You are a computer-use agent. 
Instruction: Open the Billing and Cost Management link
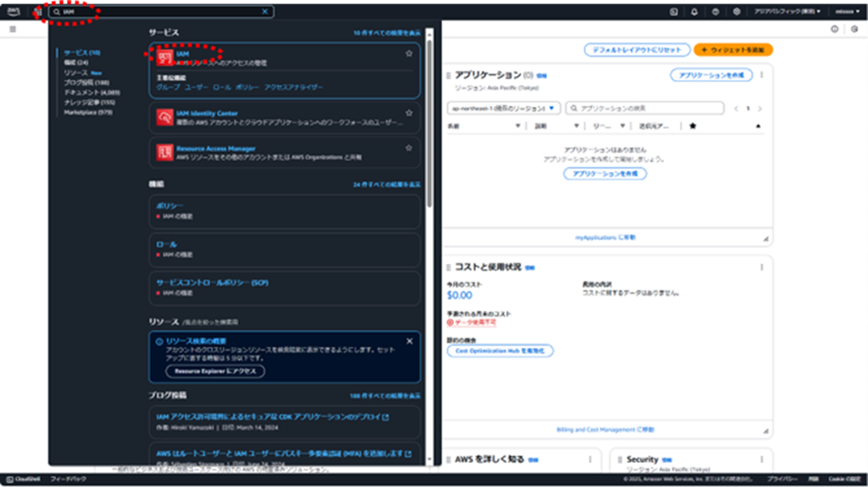point(605,430)
